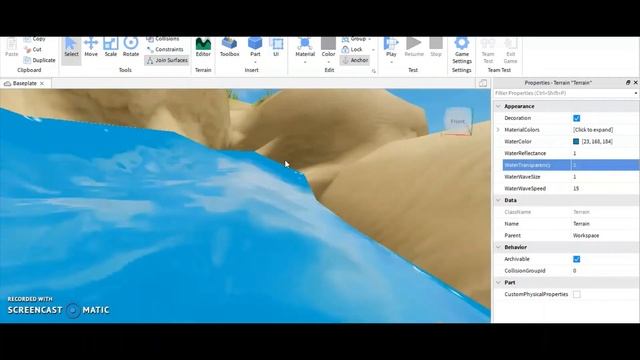The width and height of the screenshot is (640, 360).
Task: Toggle the Anchor button
Action: click(355, 60)
